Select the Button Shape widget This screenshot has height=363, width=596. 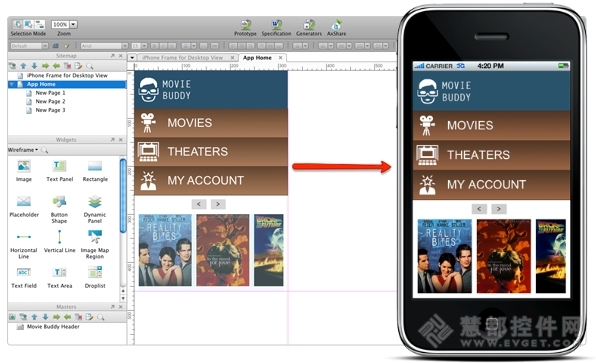tap(59, 209)
